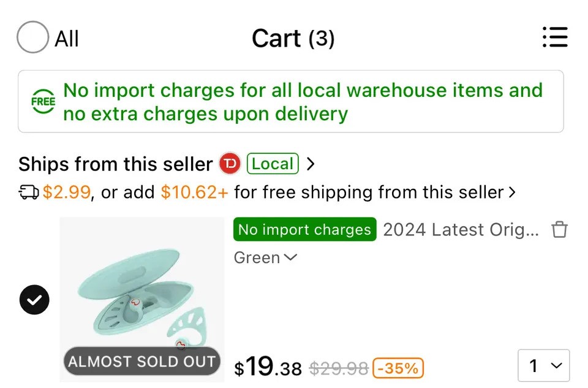Select all cart items with All circle
Screen dimensions: 588x388
[32, 38]
